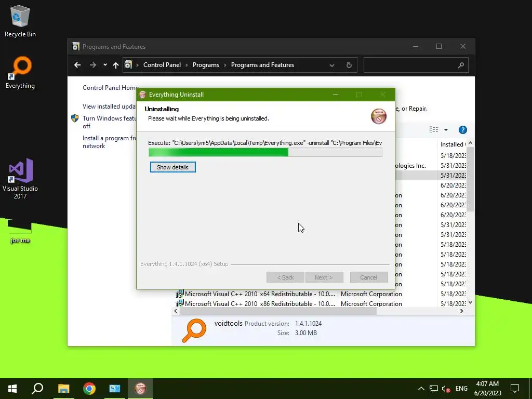The image size is (532, 399).
Task: Click Programs and Features breadcrumb
Action: pyautogui.click(x=262, y=65)
